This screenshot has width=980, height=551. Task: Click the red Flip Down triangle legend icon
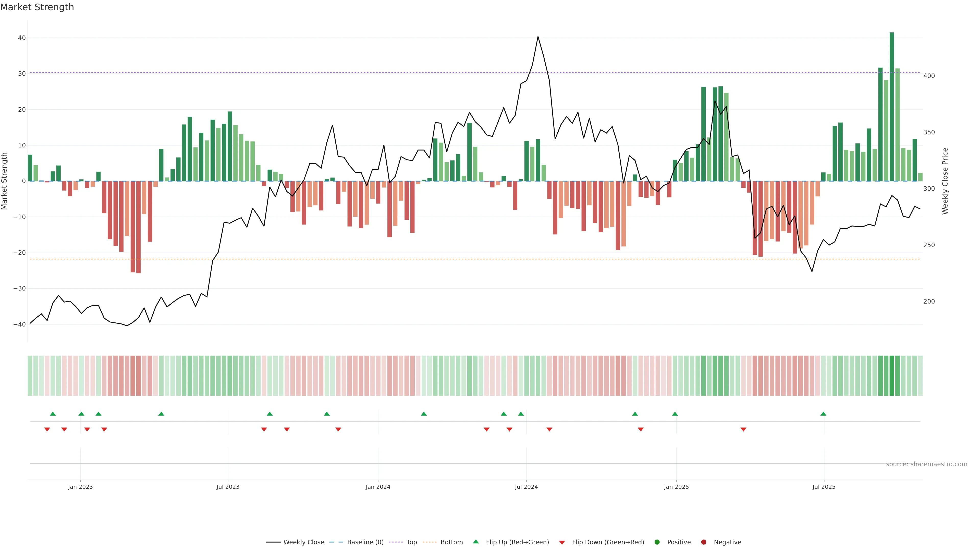click(x=562, y=542)
